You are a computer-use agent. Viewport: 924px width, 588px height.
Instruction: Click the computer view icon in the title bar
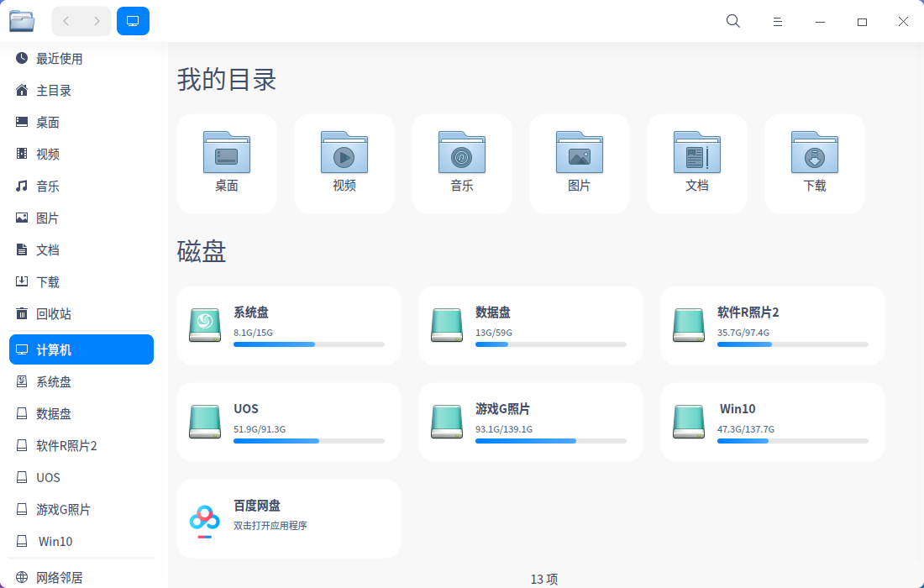133,21
